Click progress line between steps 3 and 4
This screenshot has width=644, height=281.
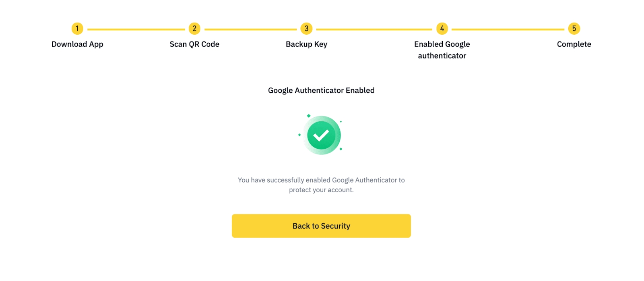point(374,29)
